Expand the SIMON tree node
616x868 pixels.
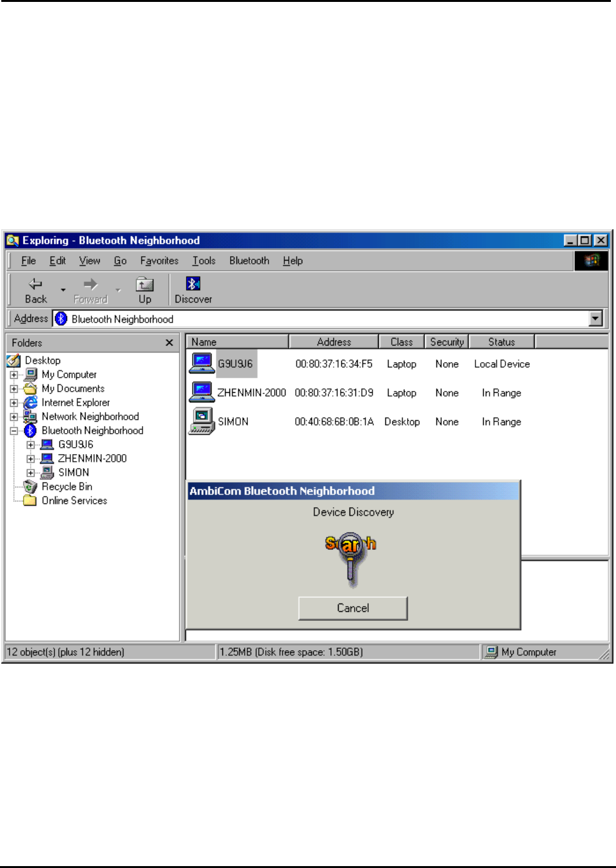tap(31, 473)
